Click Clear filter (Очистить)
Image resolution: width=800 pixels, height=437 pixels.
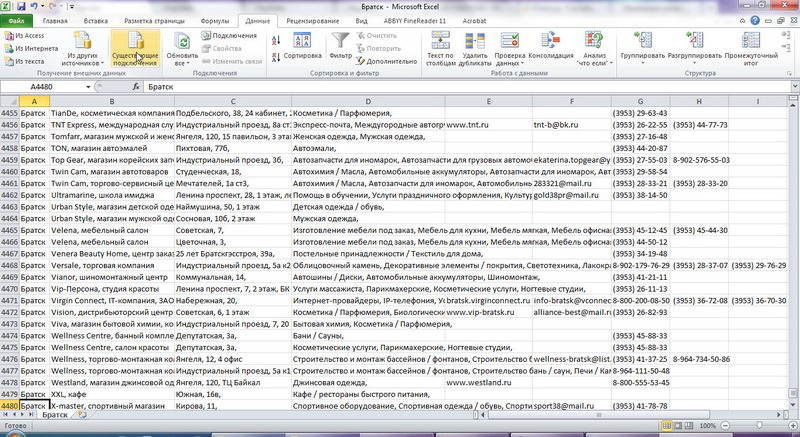[376, 36]
